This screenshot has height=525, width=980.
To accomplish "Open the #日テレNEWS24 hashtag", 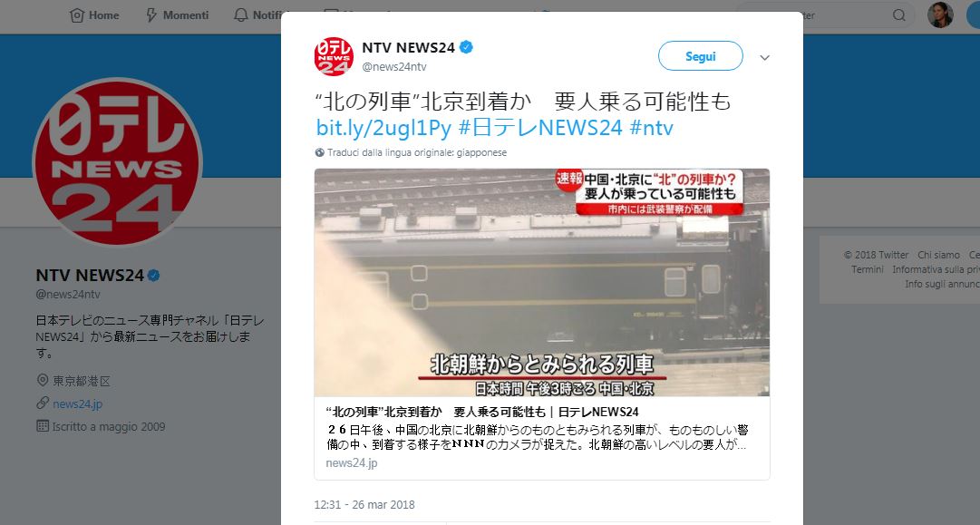I will coord(540,128).
